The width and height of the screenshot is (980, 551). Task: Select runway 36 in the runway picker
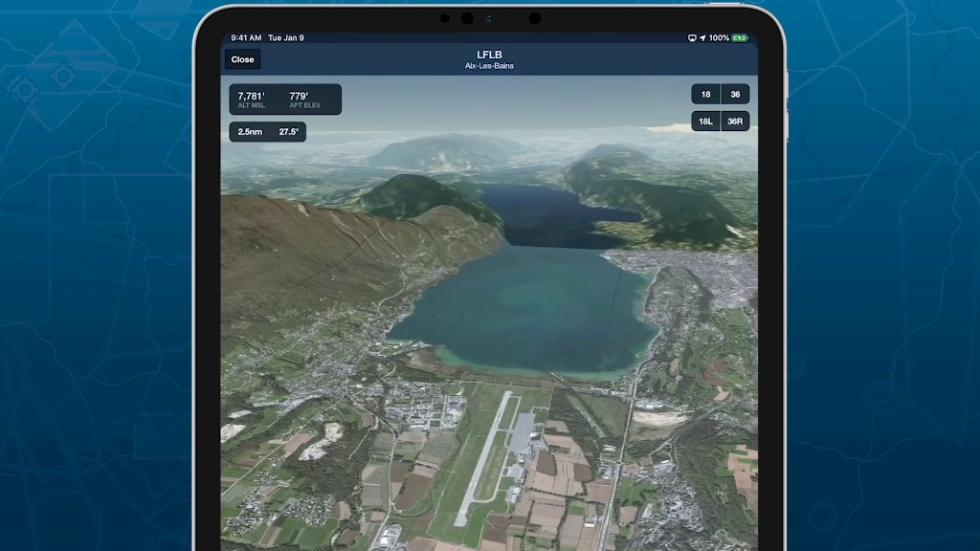pyautogui.click(x=735, y=95)
